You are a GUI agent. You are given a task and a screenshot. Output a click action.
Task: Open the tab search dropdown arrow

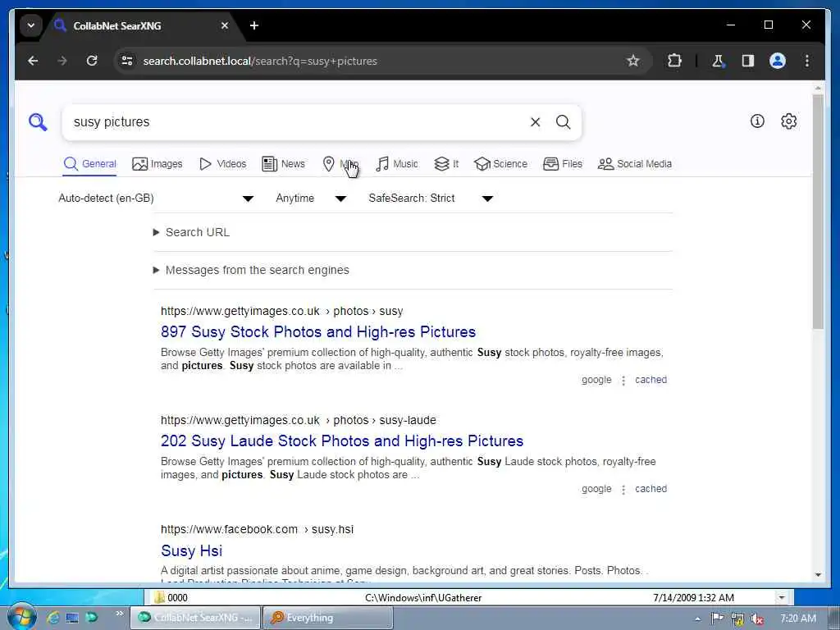[31, 25]
